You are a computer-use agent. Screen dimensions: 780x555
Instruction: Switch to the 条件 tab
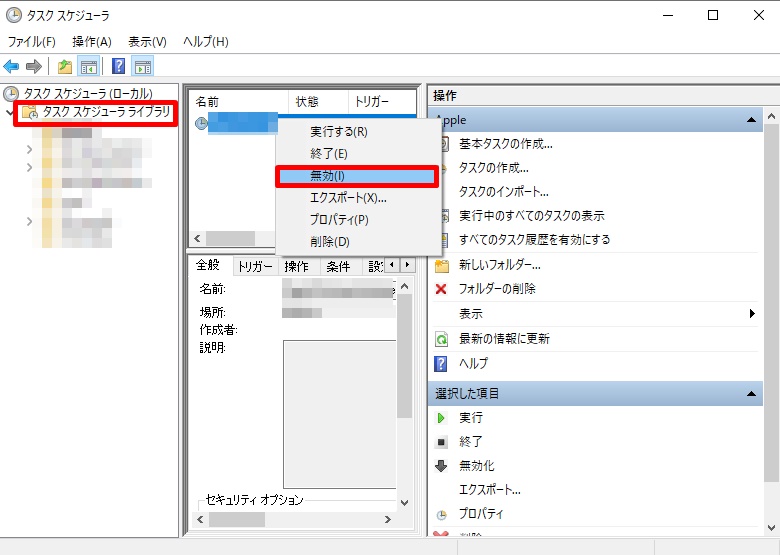click(338, 267)
